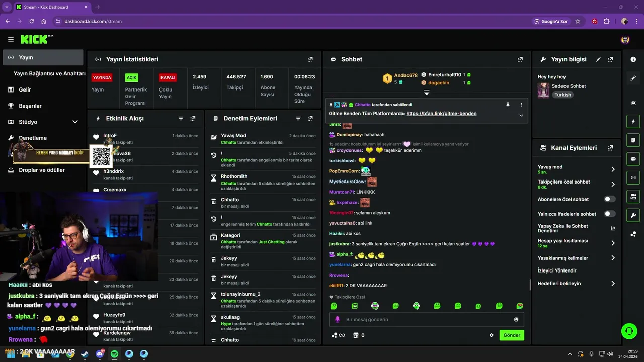This screenshot has height=362, width=644.
Task: Open the green support headset button
Action: [629, 331]
